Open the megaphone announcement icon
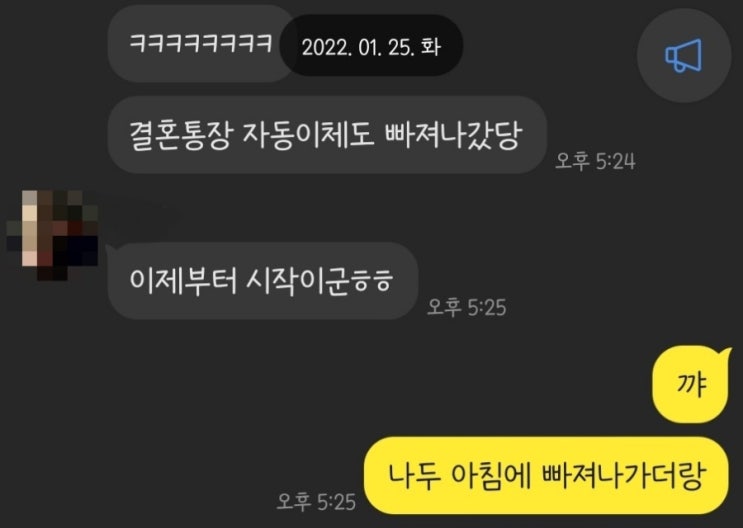743x528 pixels. (683, 55)
